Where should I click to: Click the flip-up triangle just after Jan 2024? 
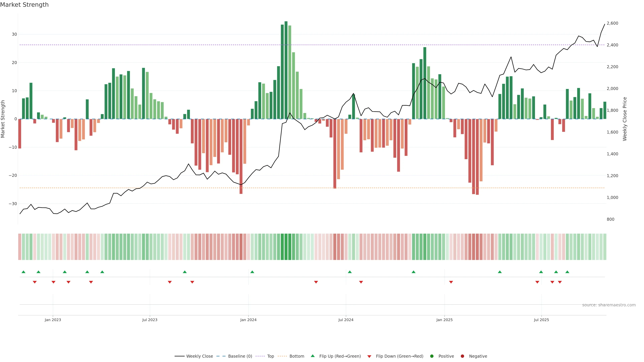tap(252, 272)
